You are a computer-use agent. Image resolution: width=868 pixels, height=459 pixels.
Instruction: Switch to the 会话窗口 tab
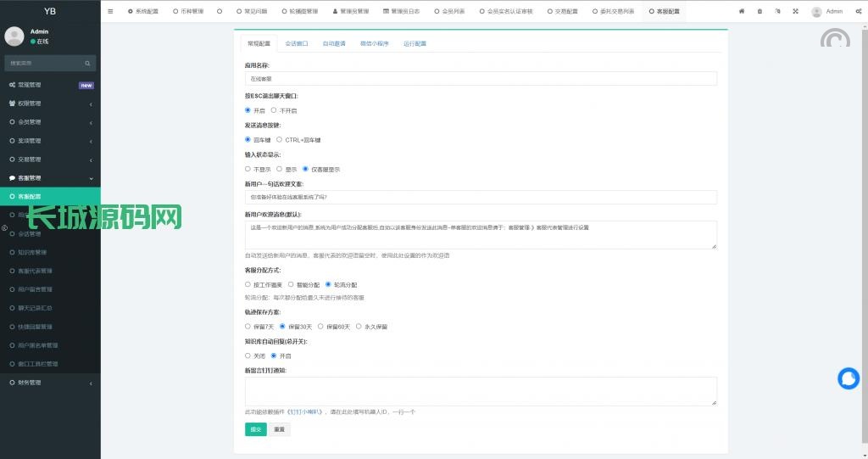click(x=297, y=43)
